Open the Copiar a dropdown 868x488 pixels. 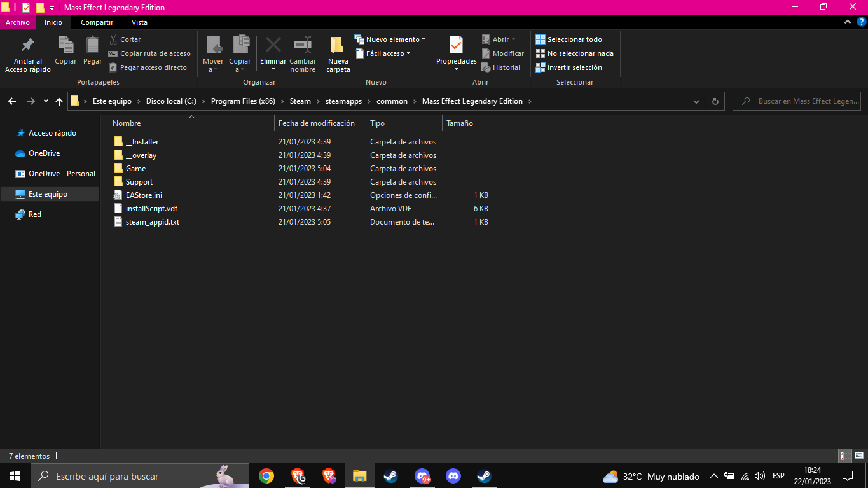tap(240, 55)
